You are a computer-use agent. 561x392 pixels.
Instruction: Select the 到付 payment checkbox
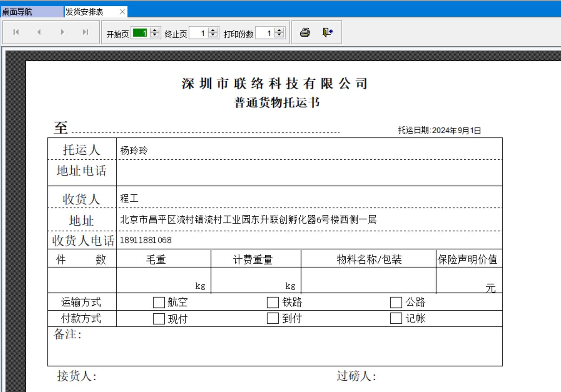point(273,319)
